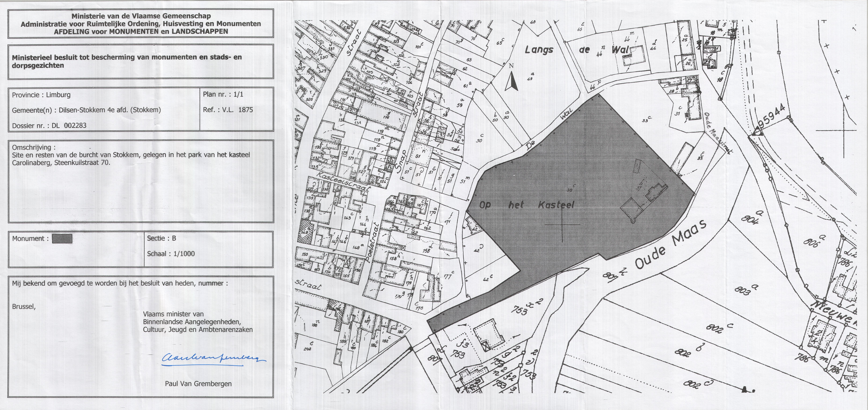Image resolution: width=868 pixels, height=410 pixels.
Task: Click the 'Provincie : Limburg' line
Action: tap(41, 95)
